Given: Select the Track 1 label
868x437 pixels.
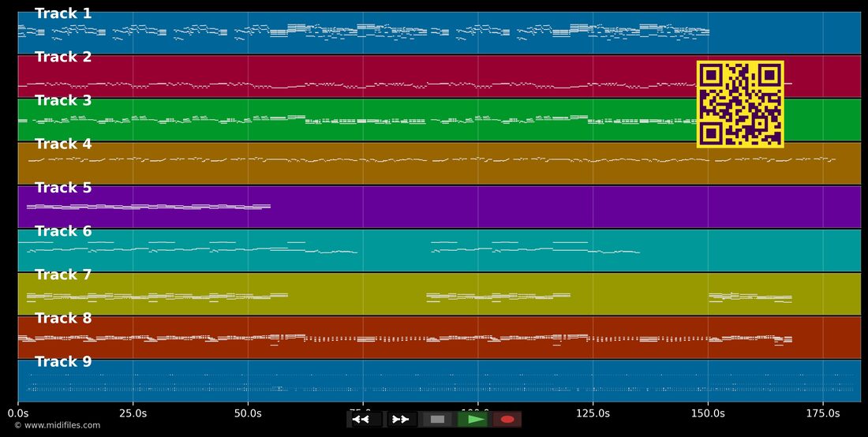Looking at the screenshot, I should point(63,14).
